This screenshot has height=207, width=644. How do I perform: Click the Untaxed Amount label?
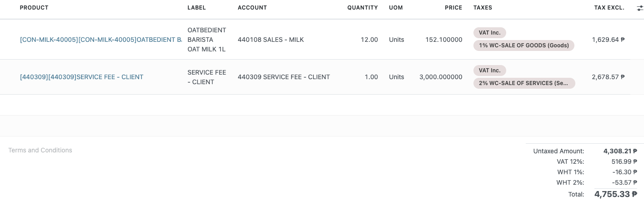[558, 151]
